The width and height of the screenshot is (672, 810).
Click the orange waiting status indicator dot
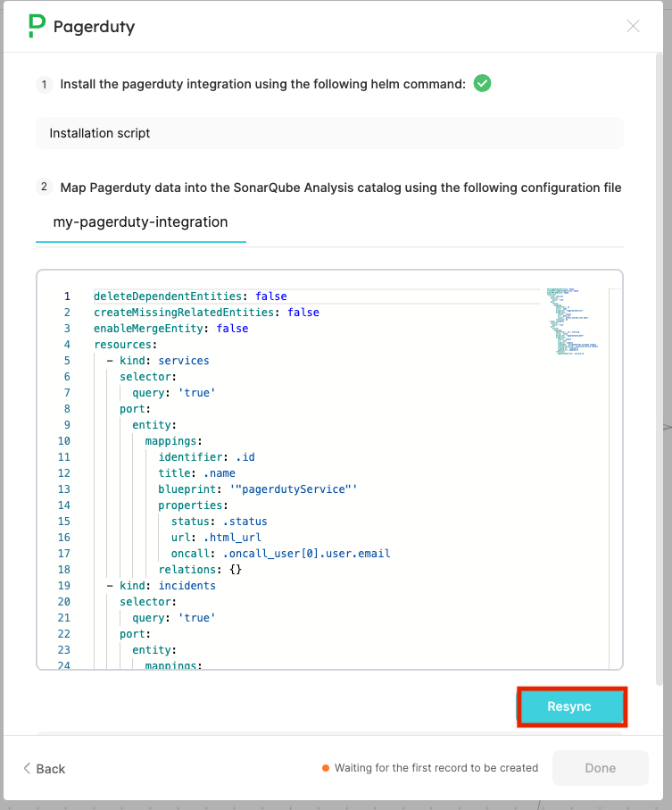click(x=326, y=768)
